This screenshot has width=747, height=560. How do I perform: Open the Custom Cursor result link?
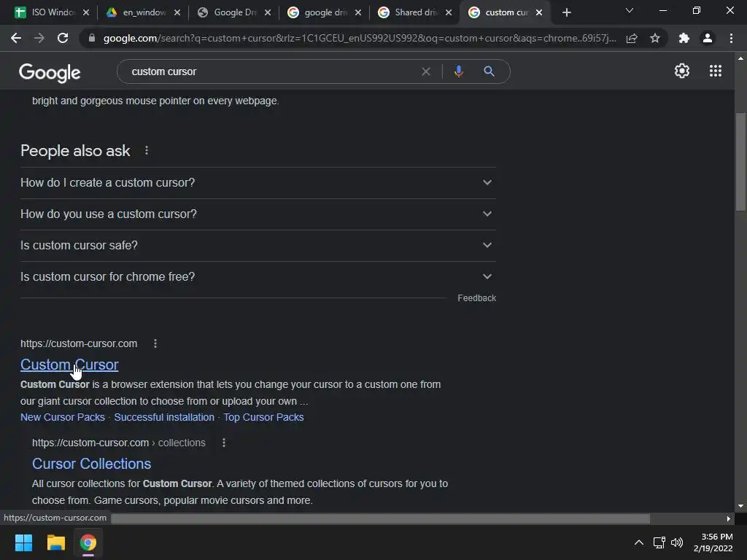(69, 365)
